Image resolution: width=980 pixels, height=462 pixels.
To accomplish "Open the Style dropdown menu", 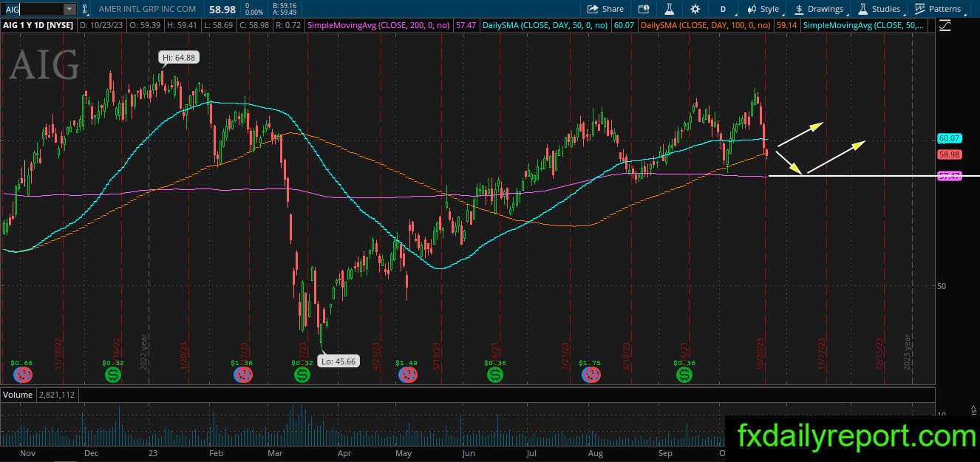I will click(x=763, y=9).
